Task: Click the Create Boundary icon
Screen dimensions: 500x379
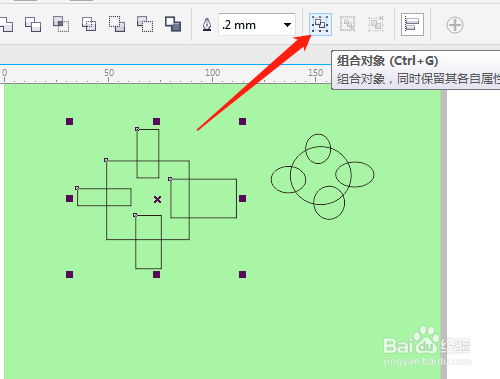Action: point(173,24)
